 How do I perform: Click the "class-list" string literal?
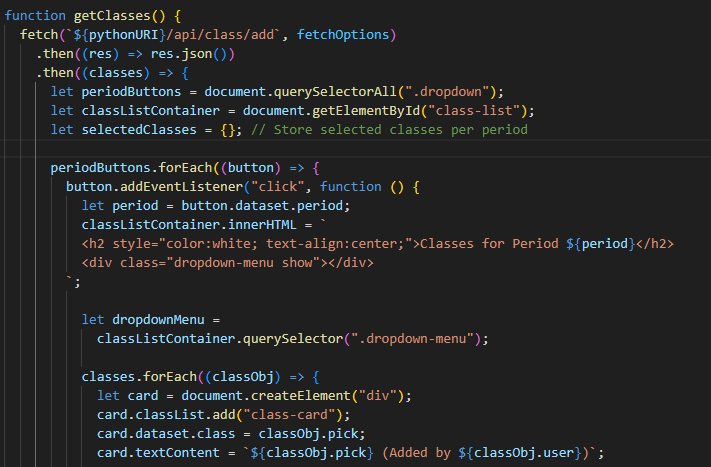(473, 111)
